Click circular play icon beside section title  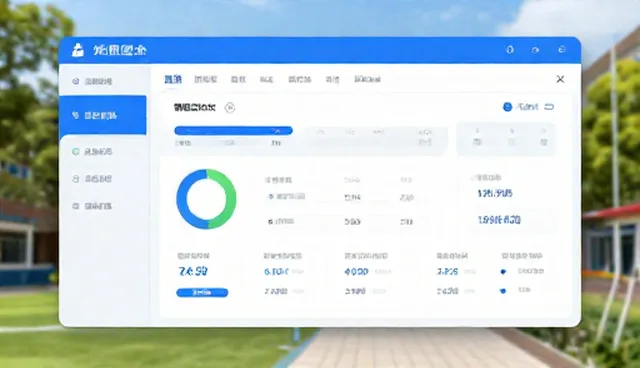tap(230, 108)
